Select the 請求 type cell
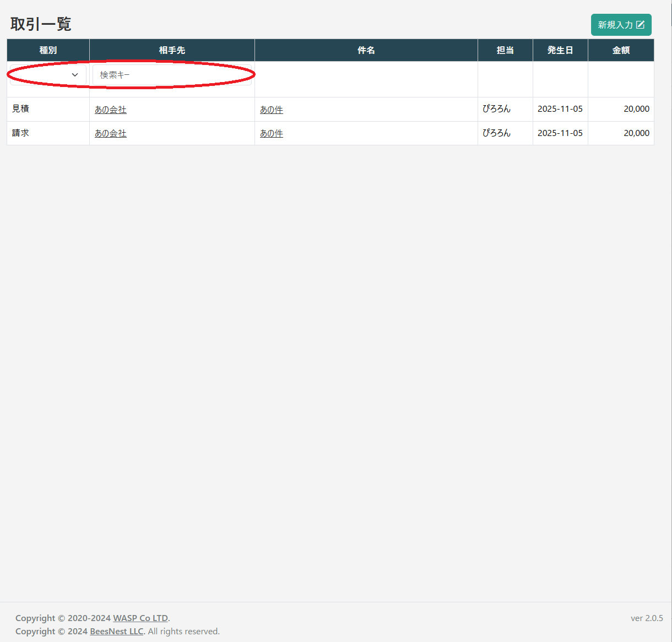672x642 pixels. 21,133
